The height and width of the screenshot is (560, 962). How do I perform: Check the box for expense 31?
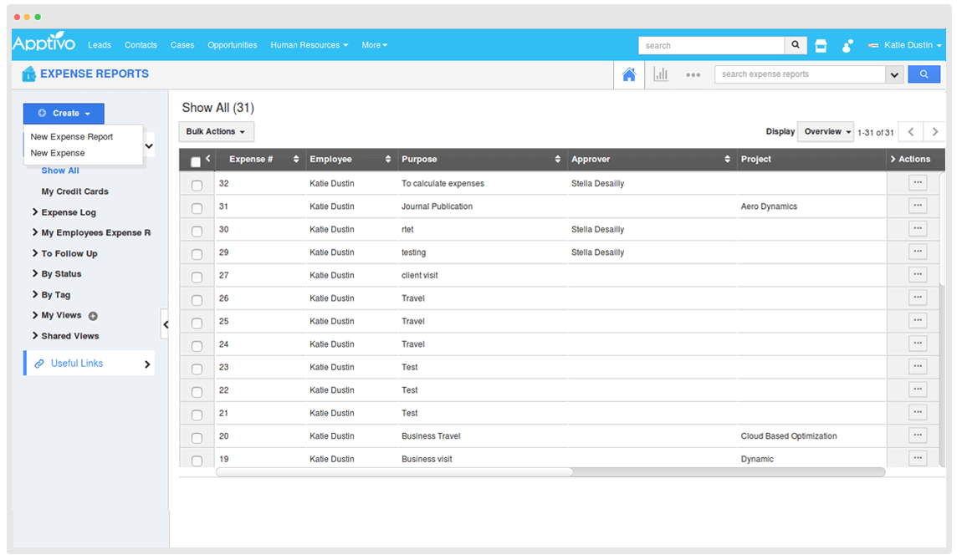point(197,208)
